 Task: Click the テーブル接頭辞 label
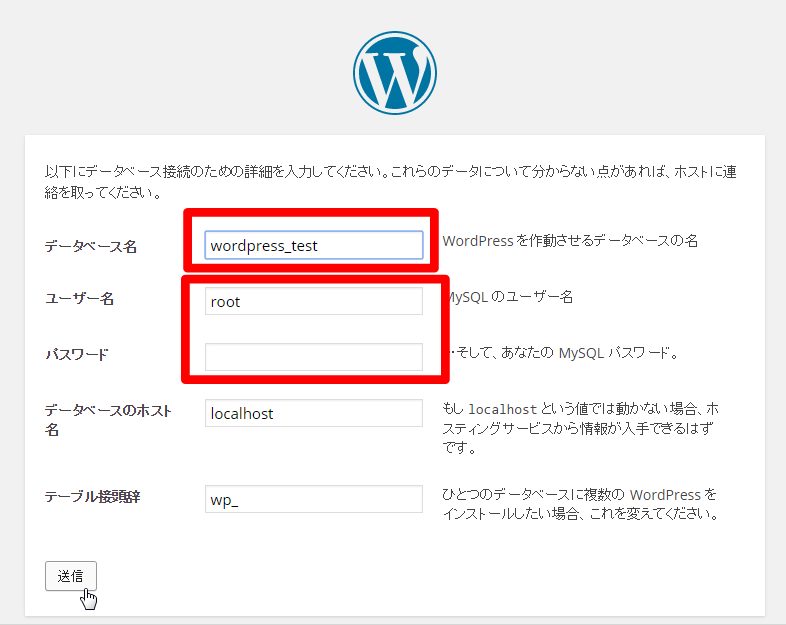pyautogui.click(x=91, y=497)
